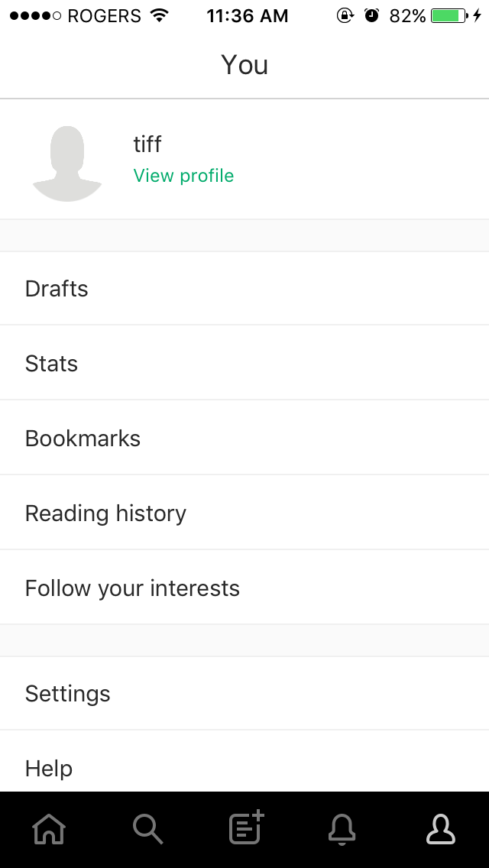This screenshot has width=489, height=868.
Task: Tap the Home icon in bottom bar
Action: pyautogui.click(x=49, y=829)
